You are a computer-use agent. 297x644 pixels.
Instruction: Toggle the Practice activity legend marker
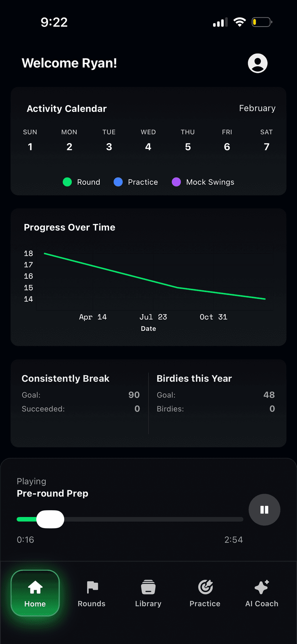coord(118,182)
